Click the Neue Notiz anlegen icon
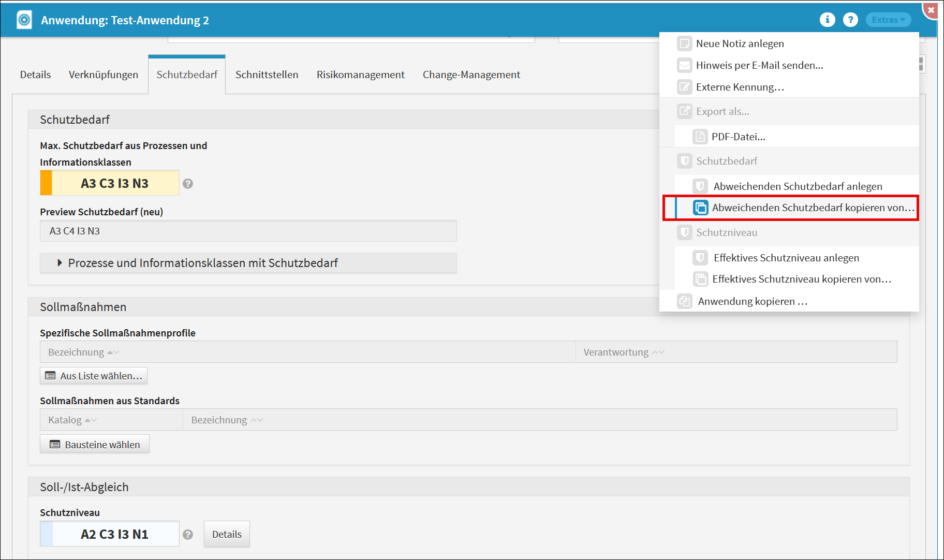This screenshot has height=560, width=944. (x=684, y=43)
